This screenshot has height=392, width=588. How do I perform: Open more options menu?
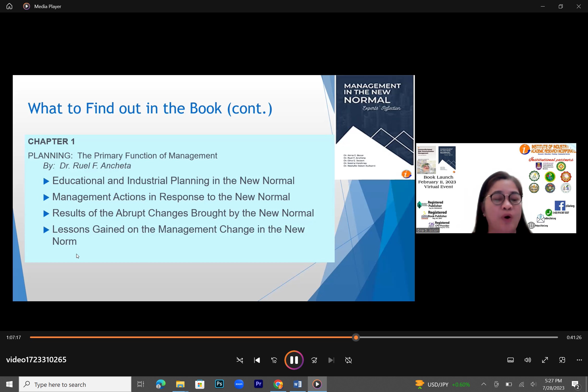(579, 360)
